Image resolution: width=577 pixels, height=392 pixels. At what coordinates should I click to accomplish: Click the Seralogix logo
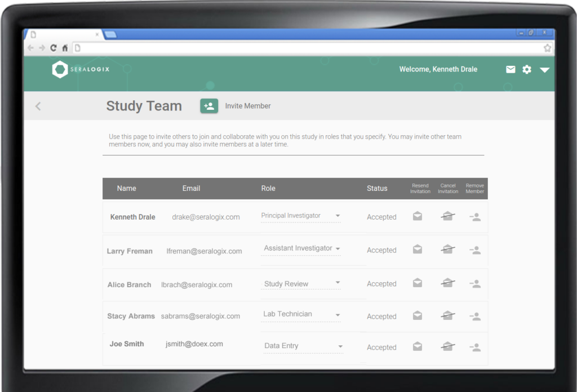(x=81, y=70)
